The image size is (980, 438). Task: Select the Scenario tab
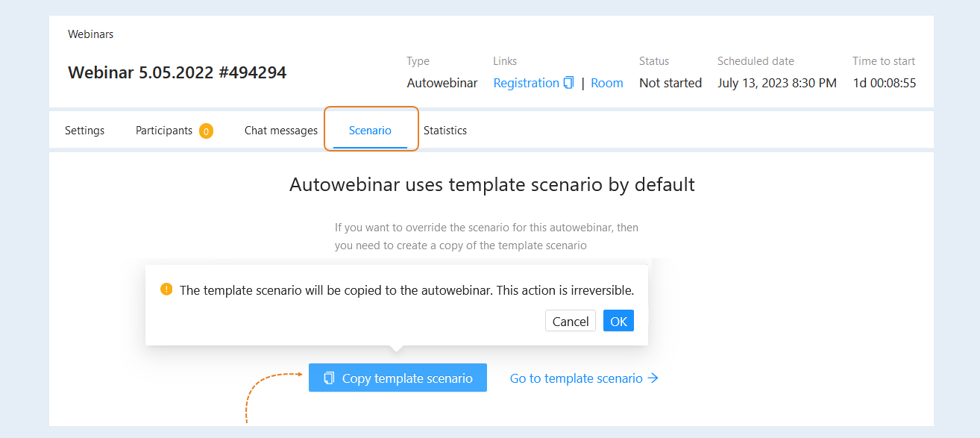370,131
